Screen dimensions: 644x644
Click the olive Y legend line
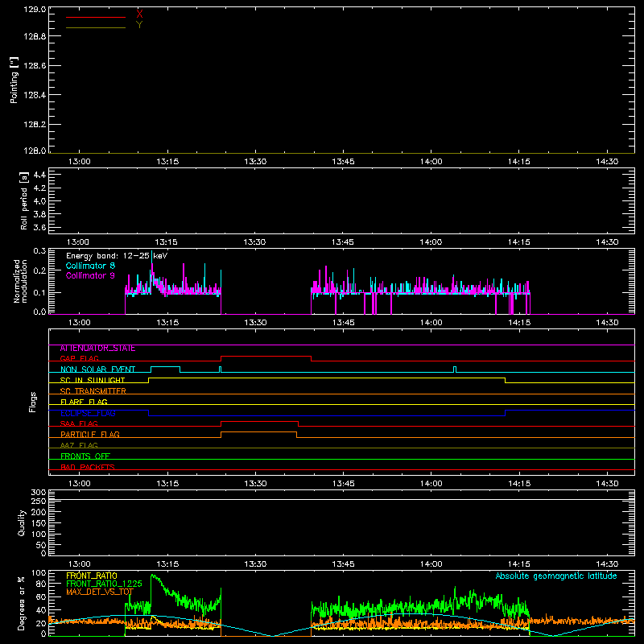click(x=95, y=28)
